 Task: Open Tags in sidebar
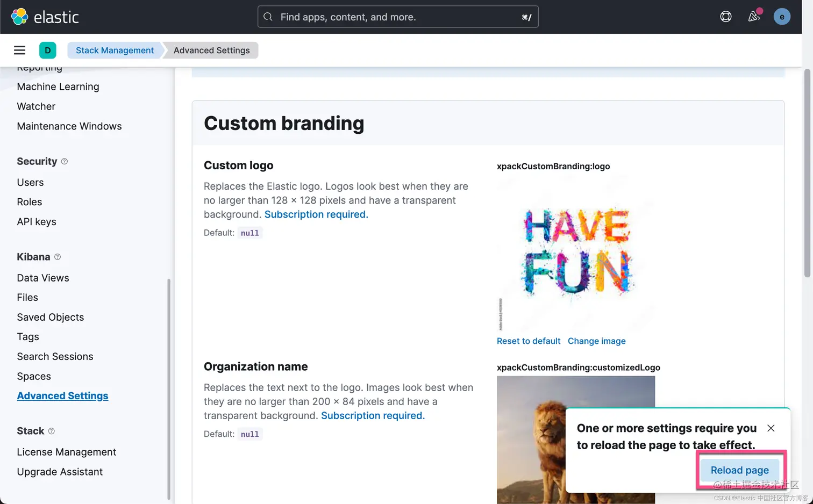[x=28, y=337]
